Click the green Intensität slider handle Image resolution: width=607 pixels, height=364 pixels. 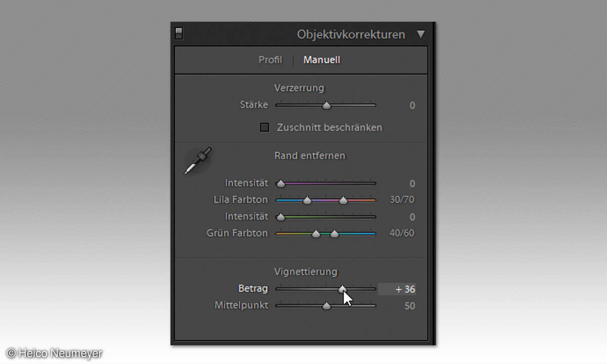(281, 217)
